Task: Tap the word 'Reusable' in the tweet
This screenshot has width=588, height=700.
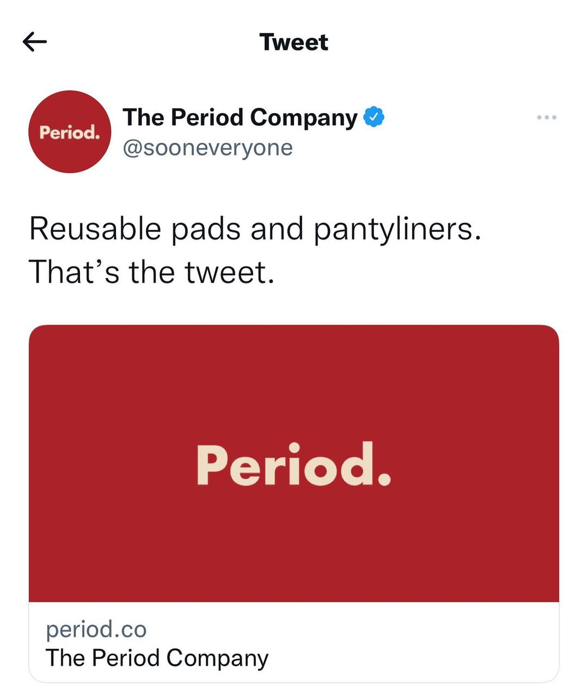Action: [95, 229]
